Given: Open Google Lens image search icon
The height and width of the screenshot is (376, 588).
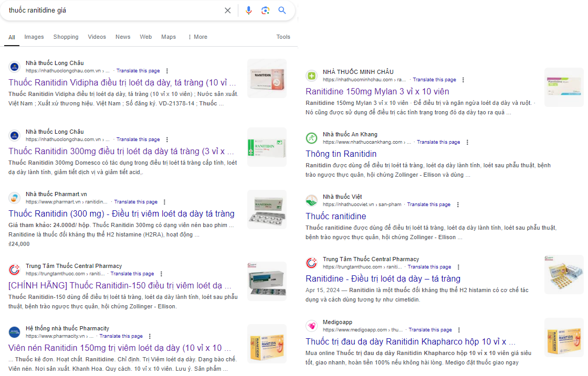Looking at the screenshot, I should click(x=266, y=10).
